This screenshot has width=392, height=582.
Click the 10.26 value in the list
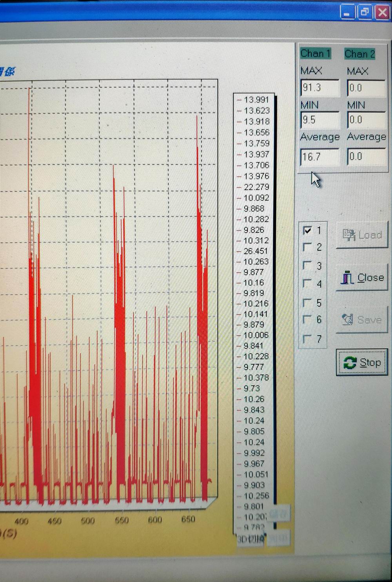(x=254, y=399)
